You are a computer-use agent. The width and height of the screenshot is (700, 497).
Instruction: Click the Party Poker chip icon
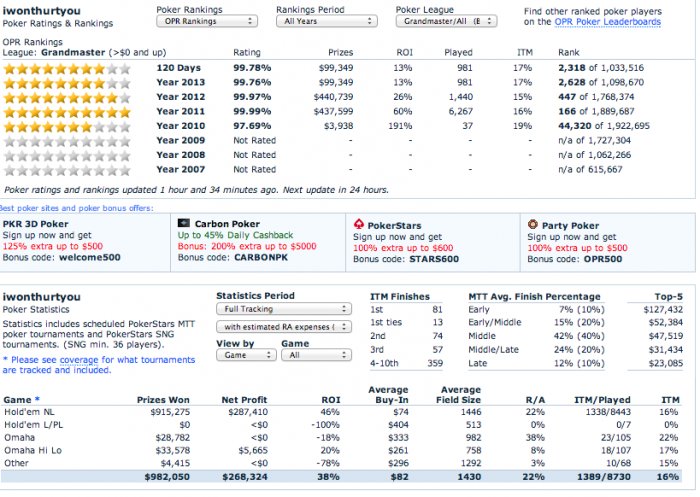point(532,224)
